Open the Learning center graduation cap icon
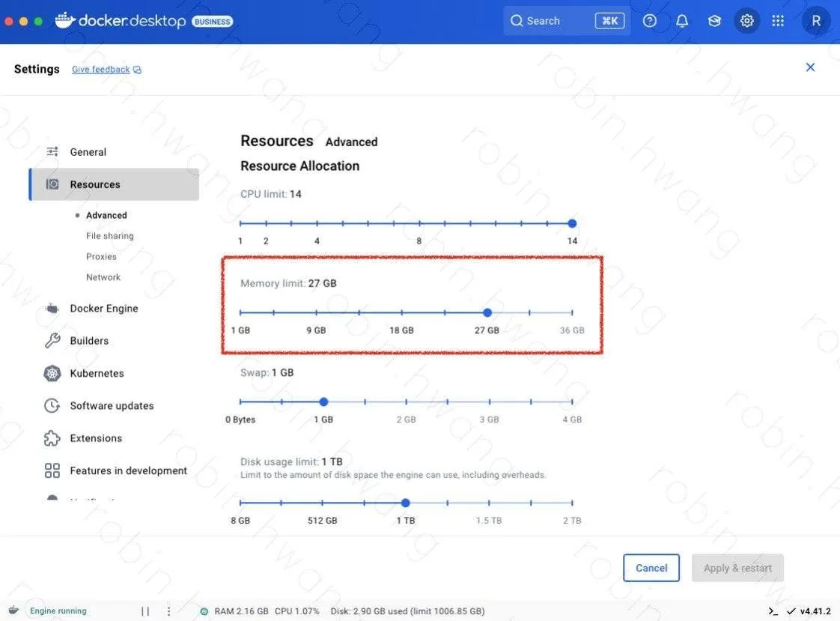 pos(714,21)
